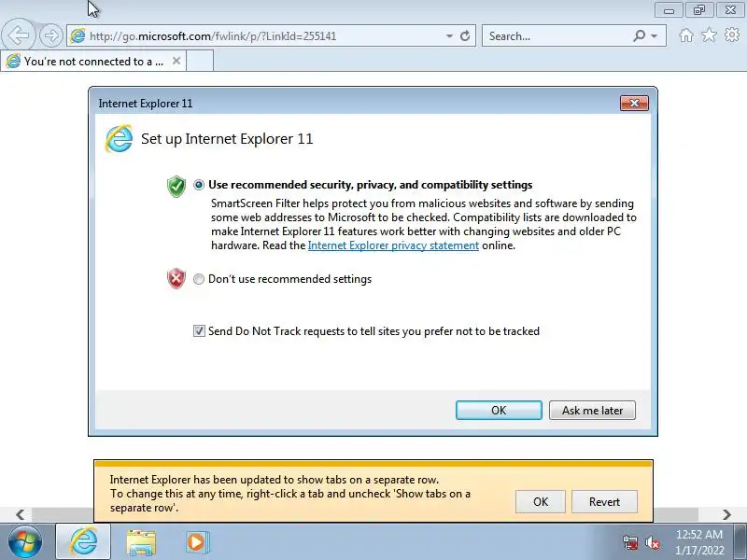Click Revert in the notification bar
The image size is (747, 560).
pyautogui.click(x=604, y=502)
